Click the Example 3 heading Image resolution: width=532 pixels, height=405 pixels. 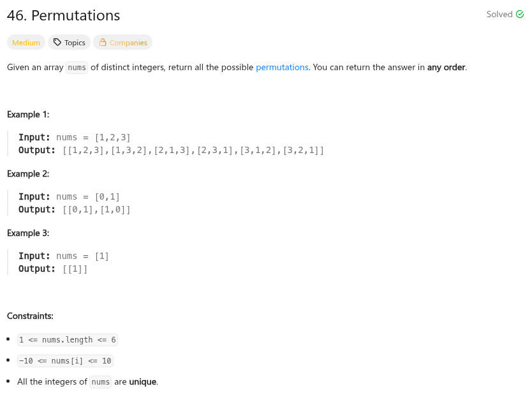tap(28, 233)
